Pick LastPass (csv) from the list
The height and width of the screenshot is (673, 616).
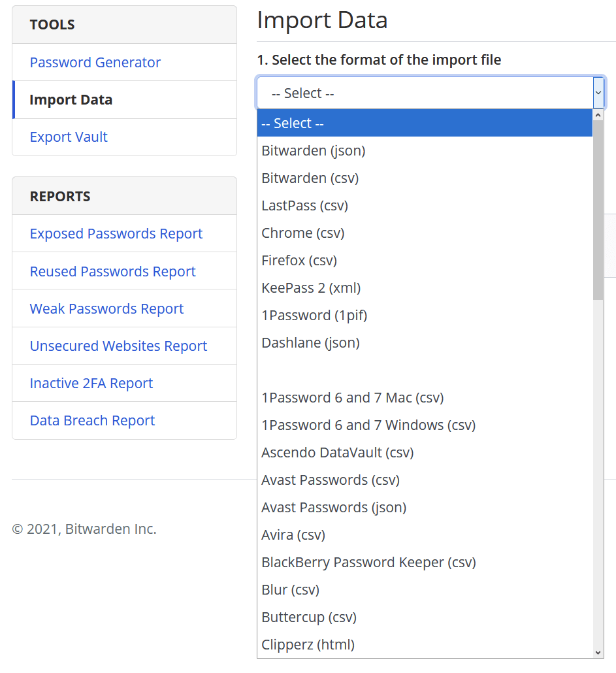point(425,206)
